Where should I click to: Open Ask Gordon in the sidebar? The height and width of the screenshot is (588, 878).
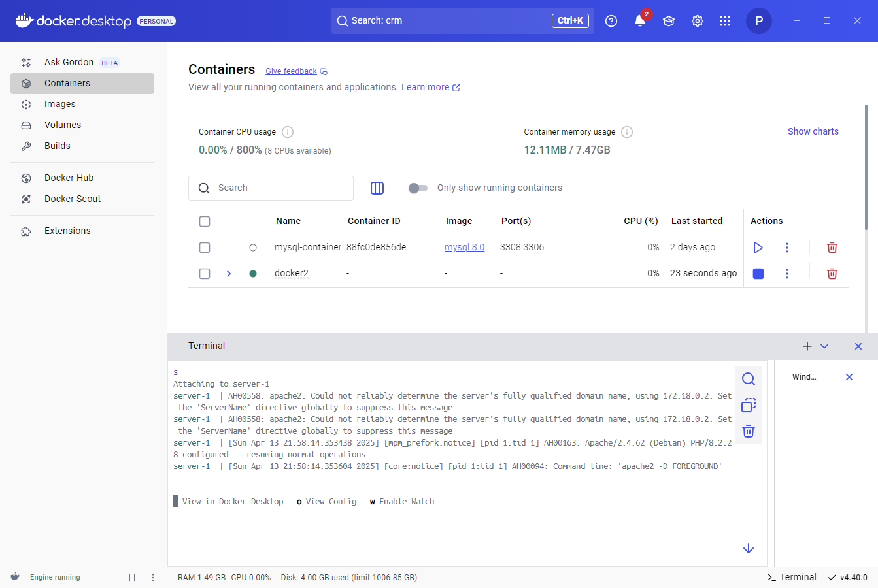(x=82, y=62)
